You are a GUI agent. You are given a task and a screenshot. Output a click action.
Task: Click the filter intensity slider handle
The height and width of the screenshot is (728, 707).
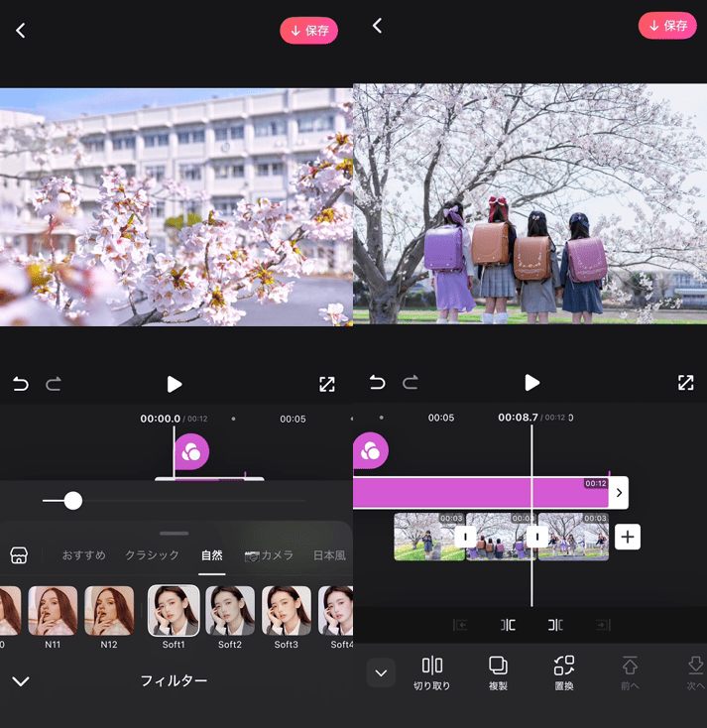(x=72, y=501)
